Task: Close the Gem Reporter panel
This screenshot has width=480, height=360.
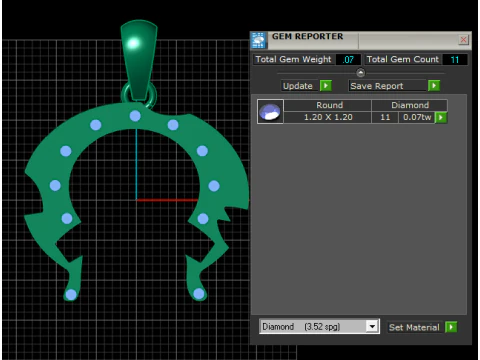Action: [x=463, y=40]
